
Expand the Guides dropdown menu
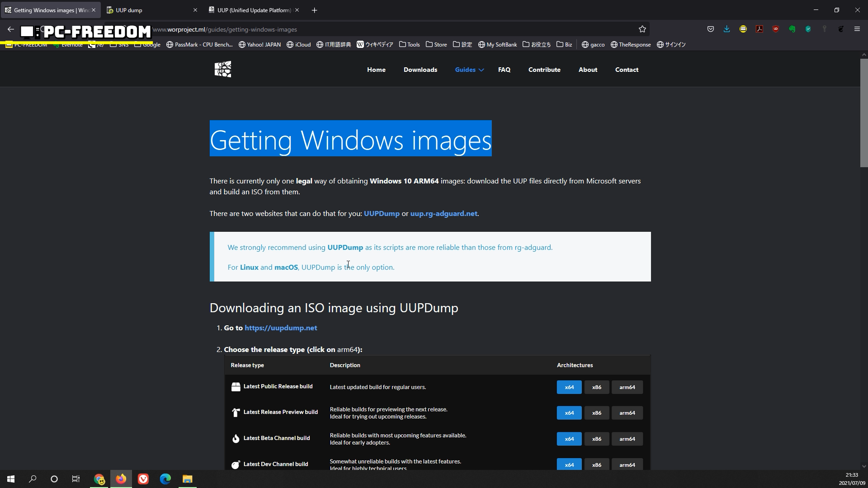click(469, 70)
